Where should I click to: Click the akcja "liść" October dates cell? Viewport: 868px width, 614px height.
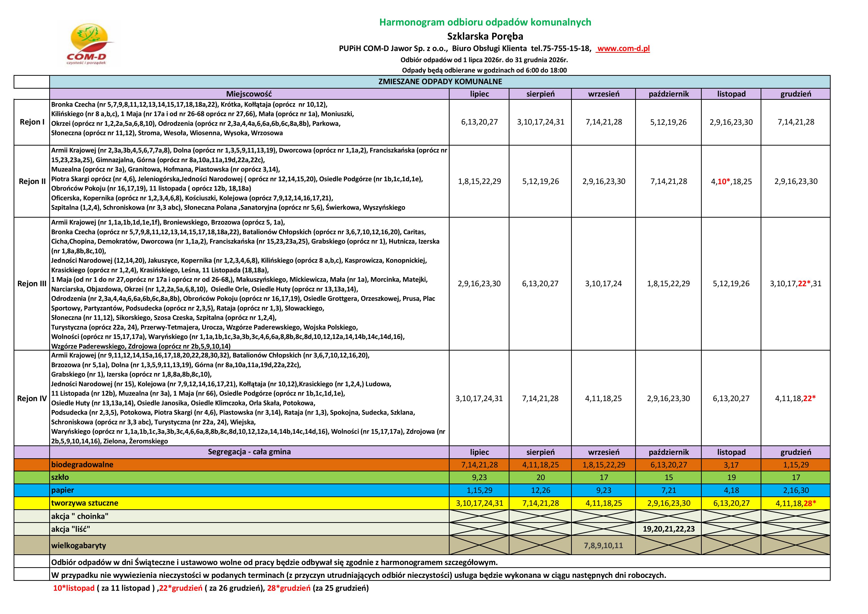click(668, 529)
